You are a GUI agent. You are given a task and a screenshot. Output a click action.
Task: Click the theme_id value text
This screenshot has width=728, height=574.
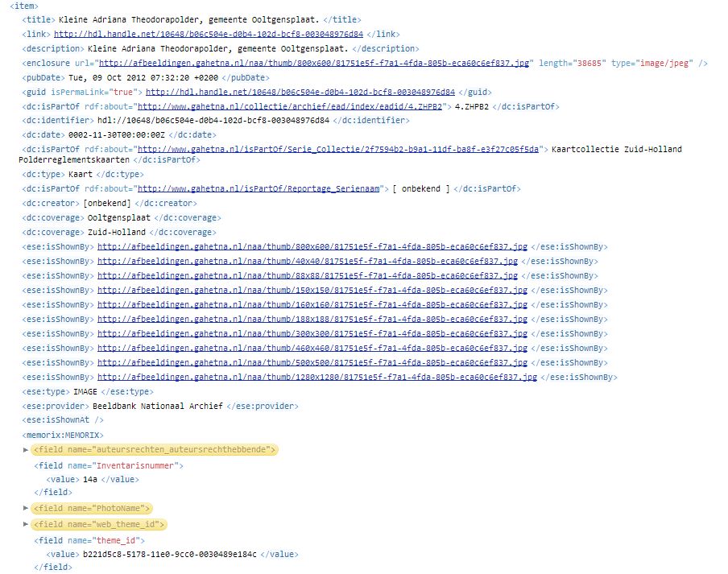pyautogui.click(x=169, y=554)
